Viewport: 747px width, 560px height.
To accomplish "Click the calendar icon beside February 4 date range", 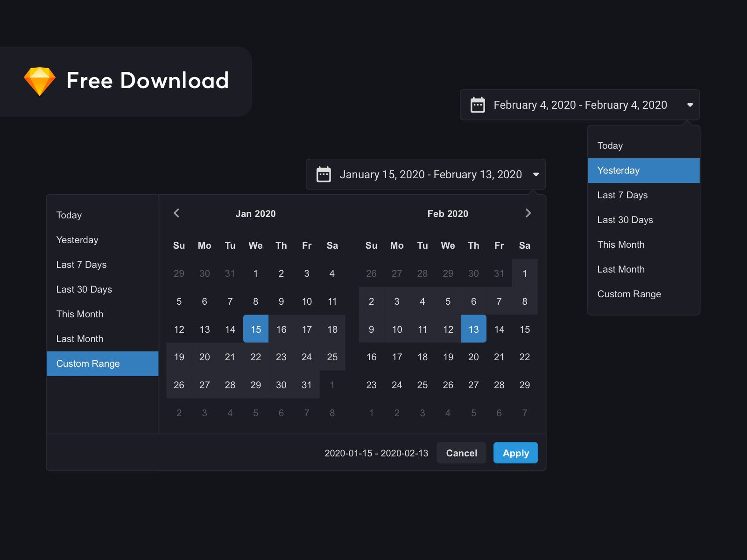I will (478, 105).
